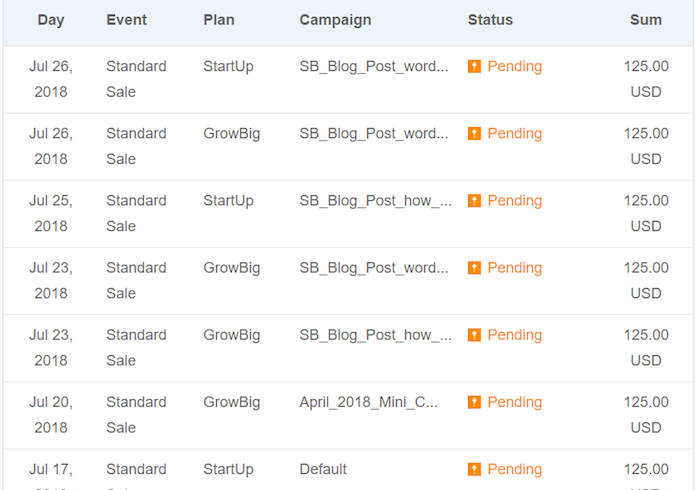This screenshot has width=700, height=490.
Task: Click the Plan column header
Action: click(218, 20)
